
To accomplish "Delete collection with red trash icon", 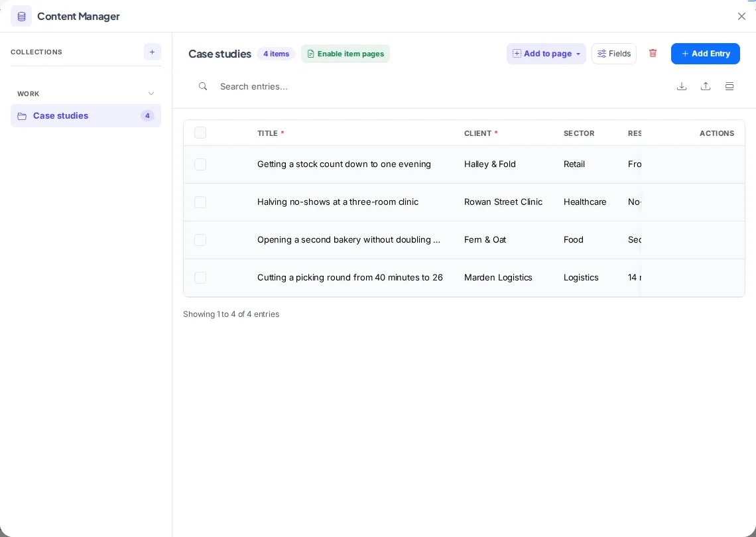I will (x=653, y=53).
